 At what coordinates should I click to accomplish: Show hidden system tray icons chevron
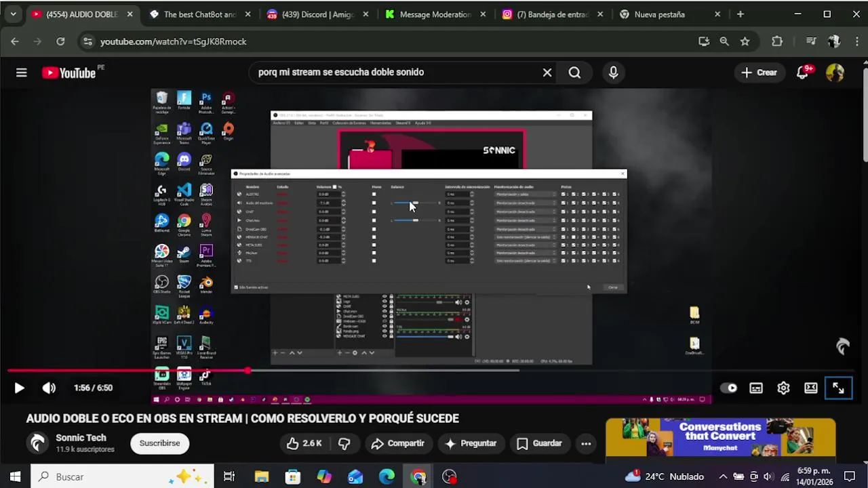[x=723, y=476]
